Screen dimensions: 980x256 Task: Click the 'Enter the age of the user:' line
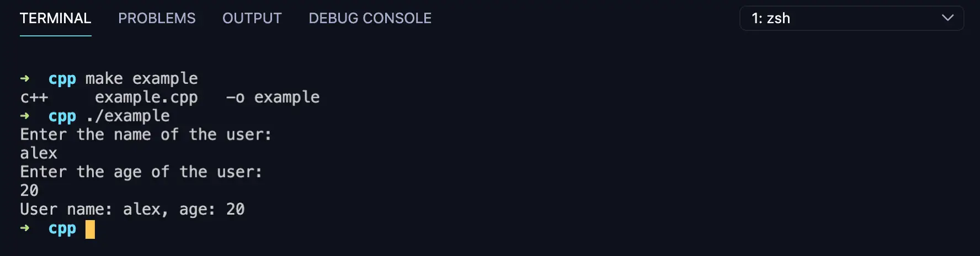tap(141, 172)
